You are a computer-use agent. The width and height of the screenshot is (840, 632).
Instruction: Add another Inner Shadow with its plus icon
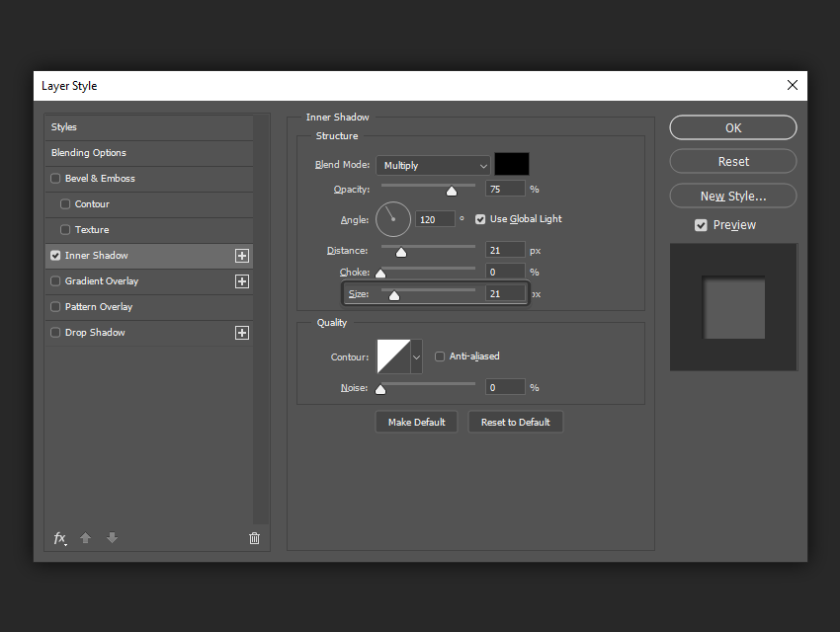click(x=242, y=255)
